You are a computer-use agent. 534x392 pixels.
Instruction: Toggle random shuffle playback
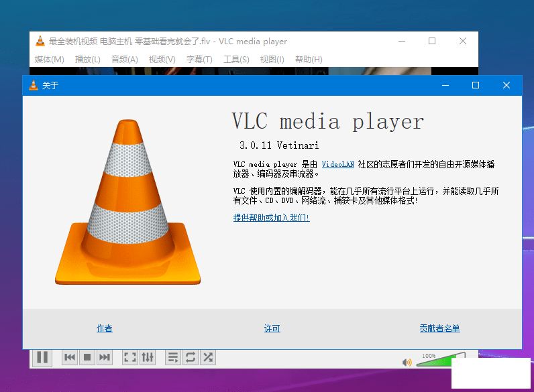click(208, 357)
